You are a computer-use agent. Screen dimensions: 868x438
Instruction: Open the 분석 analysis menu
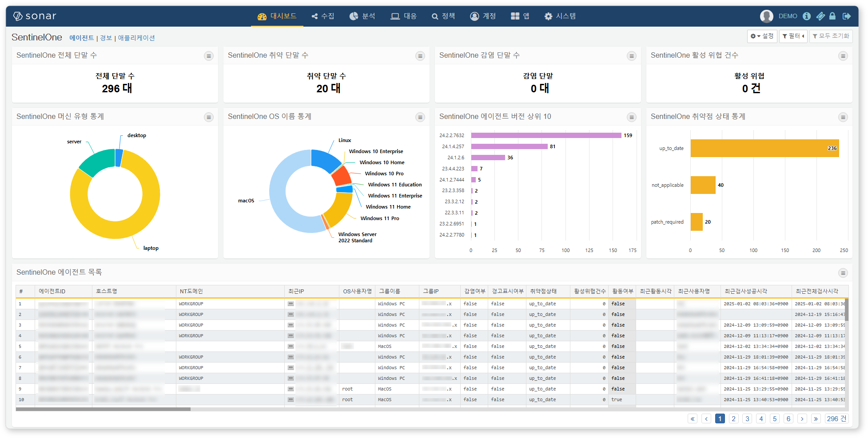click(x=362, y=16)
